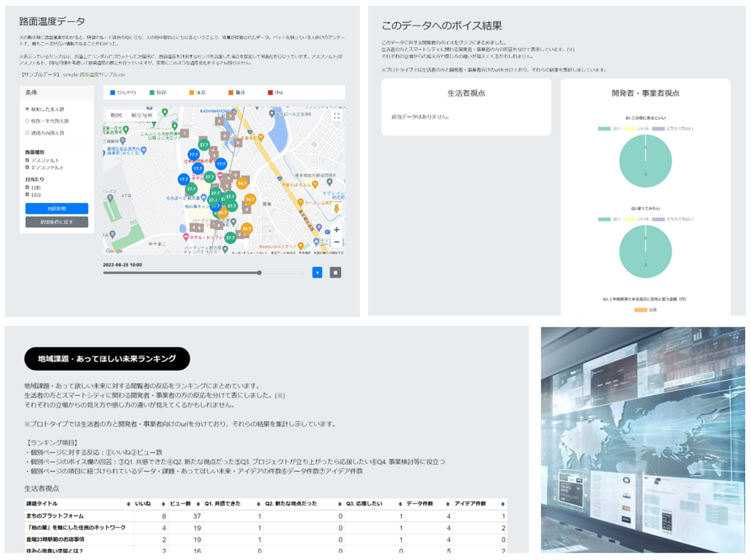Select the Street View pegman icon
The width and height of the screenshot is (751, 560).
pos(337,209)
